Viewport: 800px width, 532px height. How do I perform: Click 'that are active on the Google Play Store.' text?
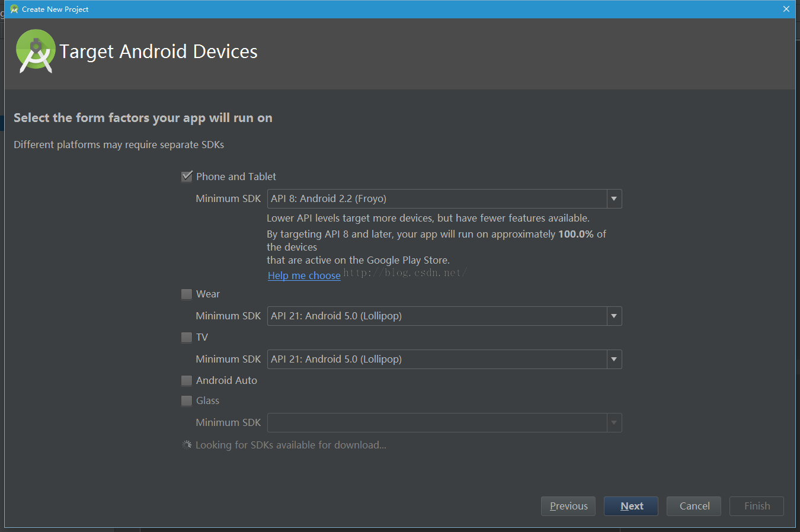click(x=358, y=260)
